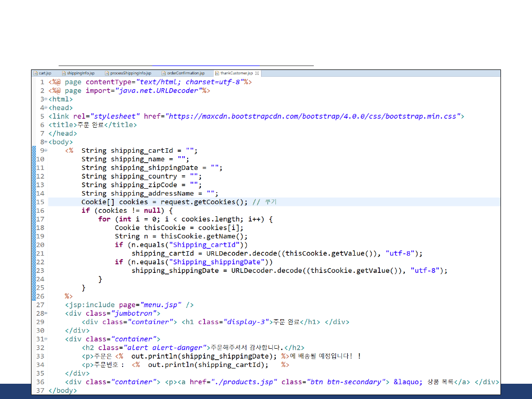Click the processShippingInfo.jsp tab file icon
The image size is (532, 399).
[x=107, y=73]
